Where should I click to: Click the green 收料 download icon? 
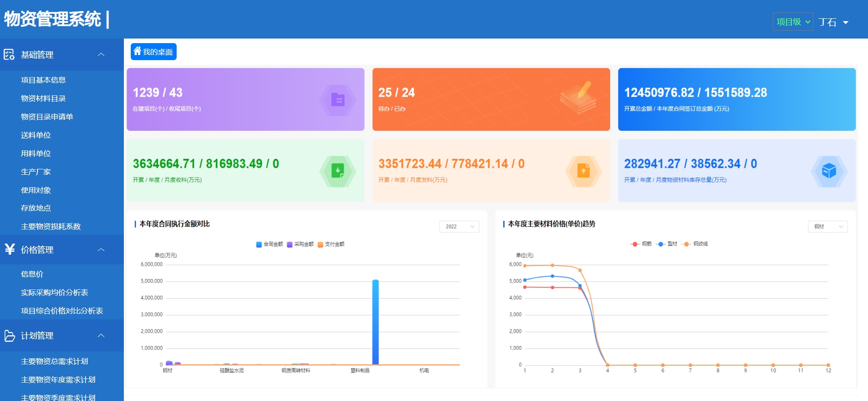coord(338,171)
